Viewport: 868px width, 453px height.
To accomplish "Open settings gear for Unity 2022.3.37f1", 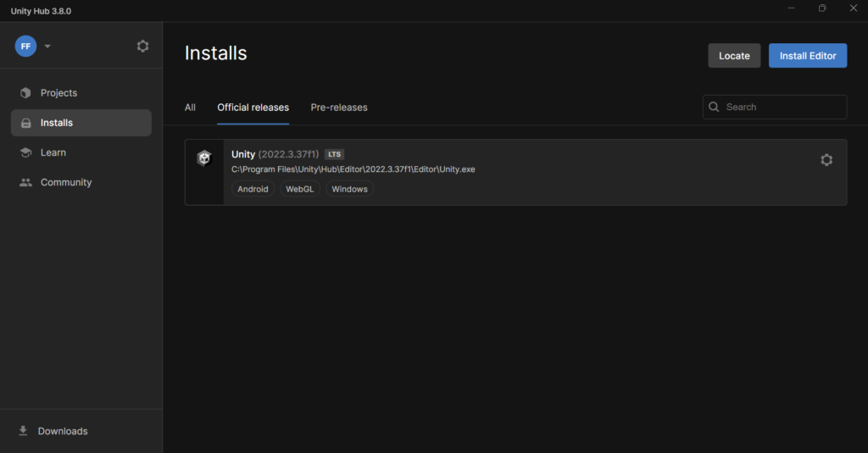I will pos(826,160).
